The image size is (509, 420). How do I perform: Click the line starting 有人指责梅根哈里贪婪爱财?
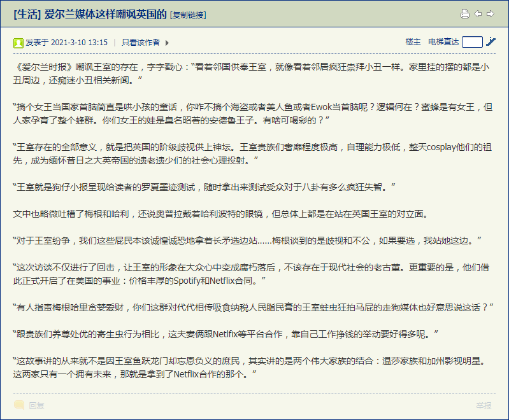point(254,307)
